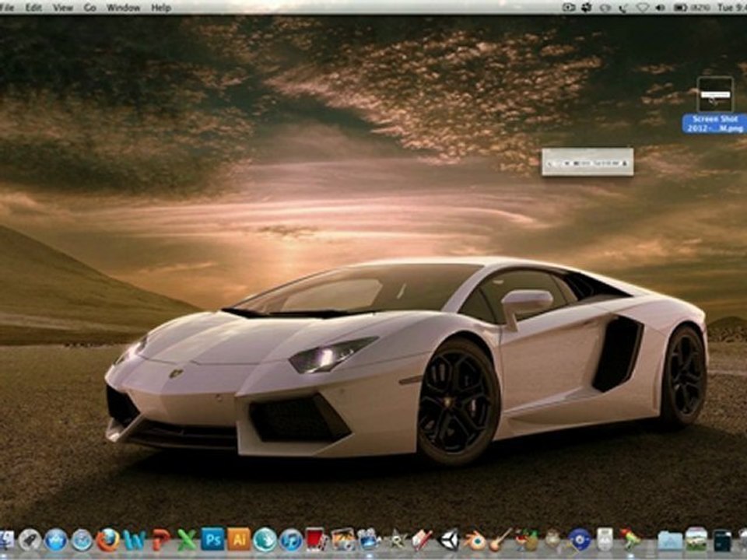Open Adobe Photoshop from the Dock
Screen dimensions: 747x560
(x=212, y=539)
